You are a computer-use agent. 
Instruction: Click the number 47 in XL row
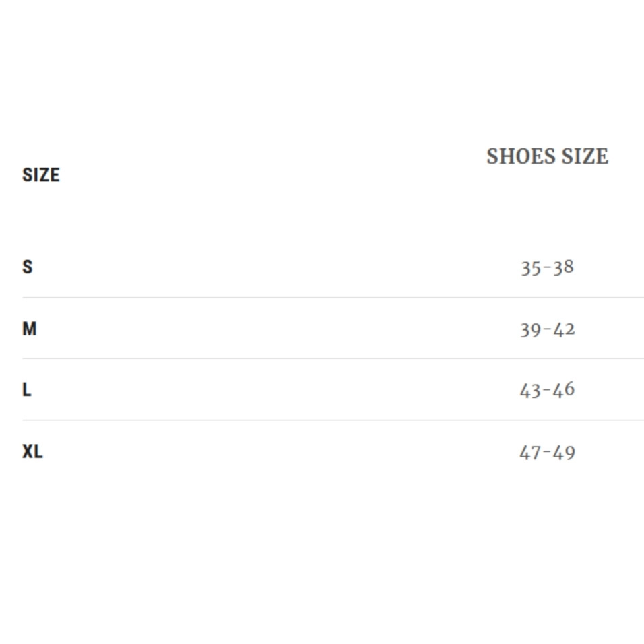point(530,452)
